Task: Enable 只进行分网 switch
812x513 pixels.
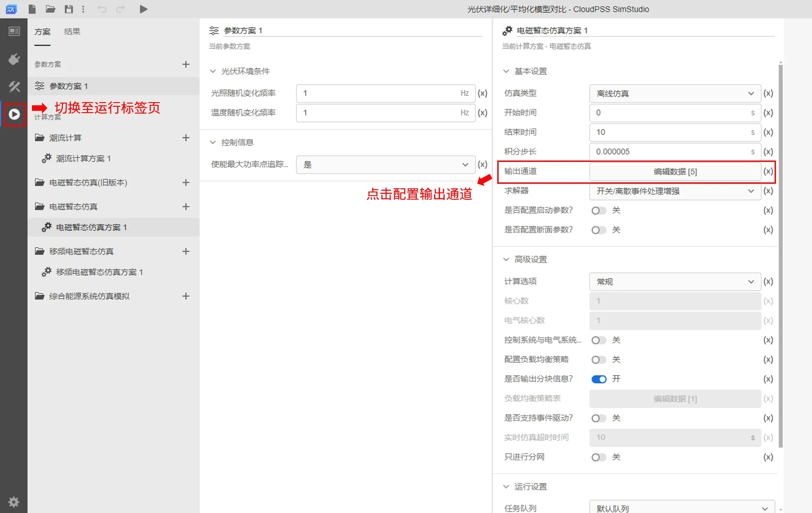Action: pyautogui.click(x=599, y=457)
